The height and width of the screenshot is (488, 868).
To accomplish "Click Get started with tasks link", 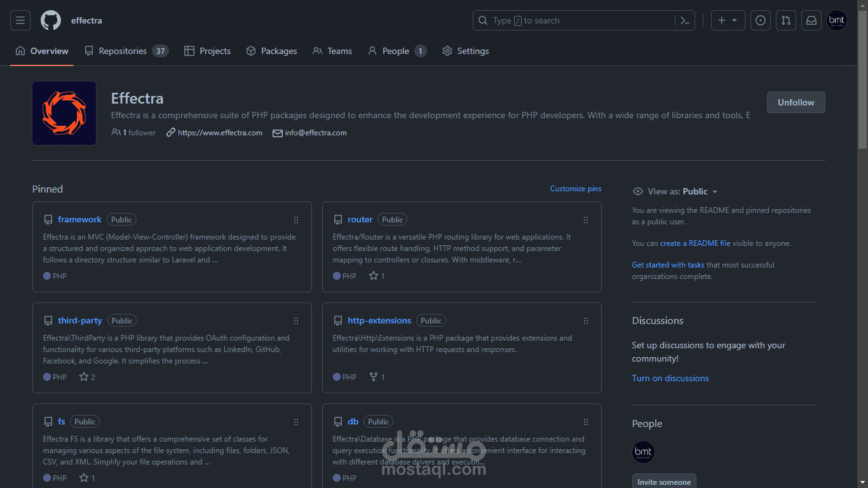I will coord(668,265).
